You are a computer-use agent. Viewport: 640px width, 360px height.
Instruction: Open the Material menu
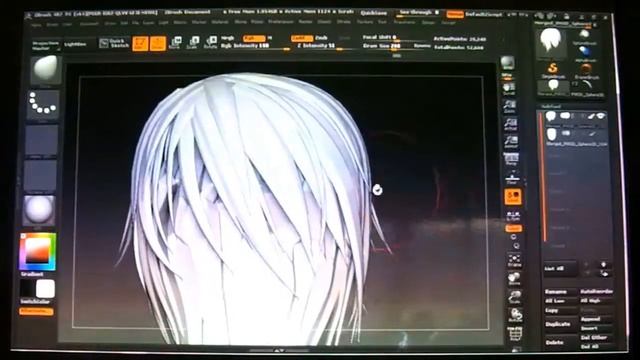220,22
